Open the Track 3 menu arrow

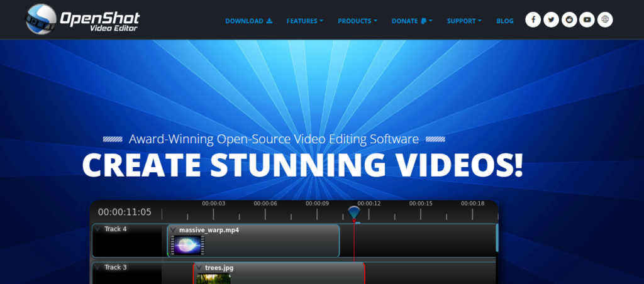click(97, 267)
